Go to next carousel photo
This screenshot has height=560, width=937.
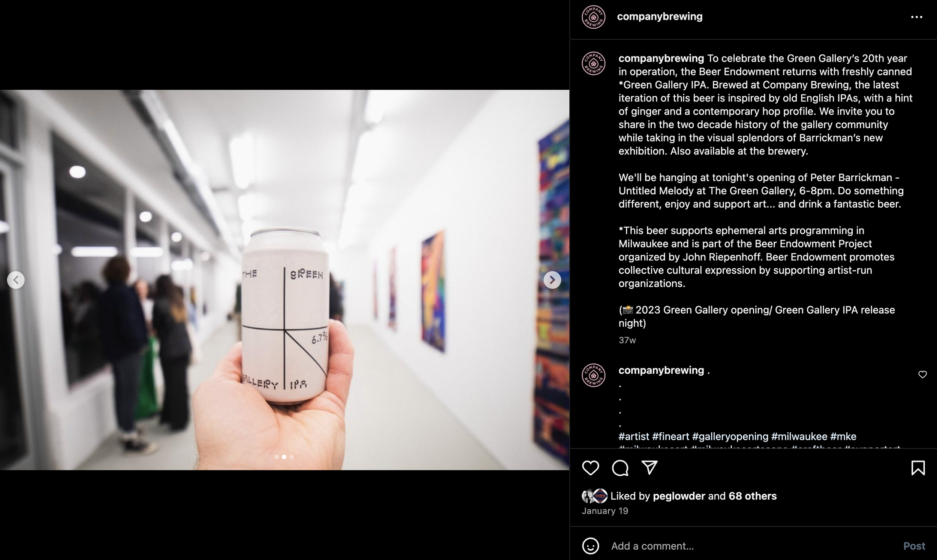click(x=552, y=280)
